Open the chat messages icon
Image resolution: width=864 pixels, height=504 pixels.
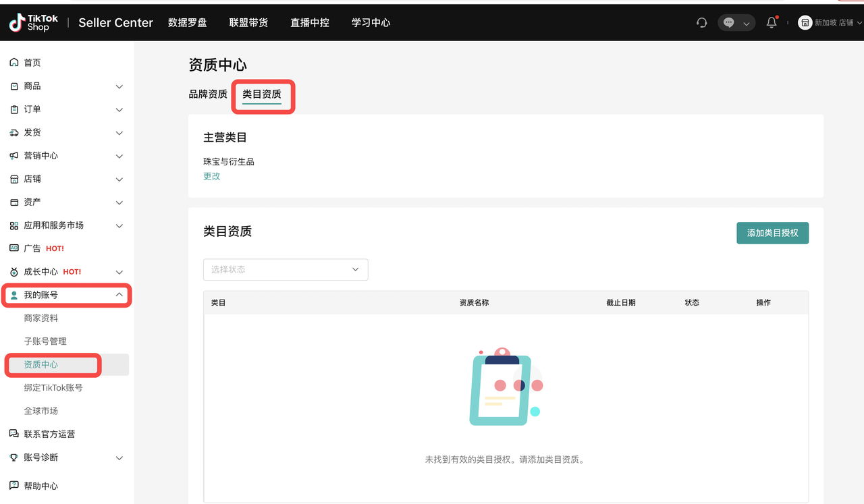730,22
